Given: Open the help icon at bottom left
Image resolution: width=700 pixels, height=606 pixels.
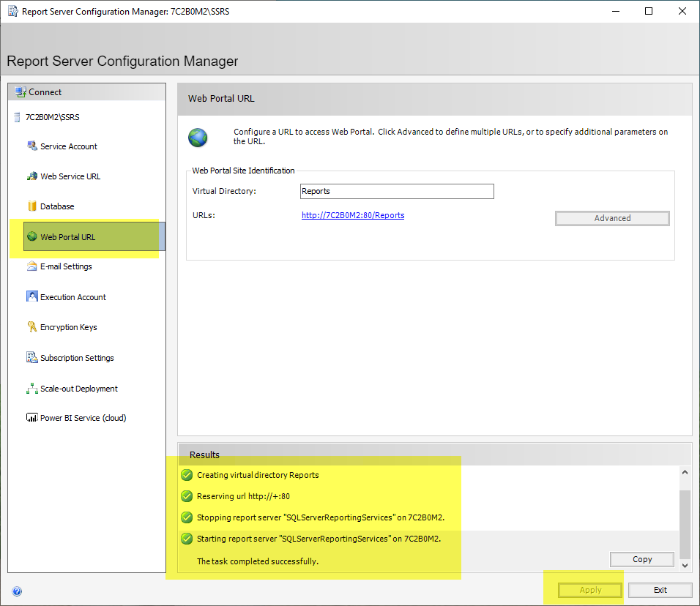Looking at the screenshot, I should click(17, 591).
